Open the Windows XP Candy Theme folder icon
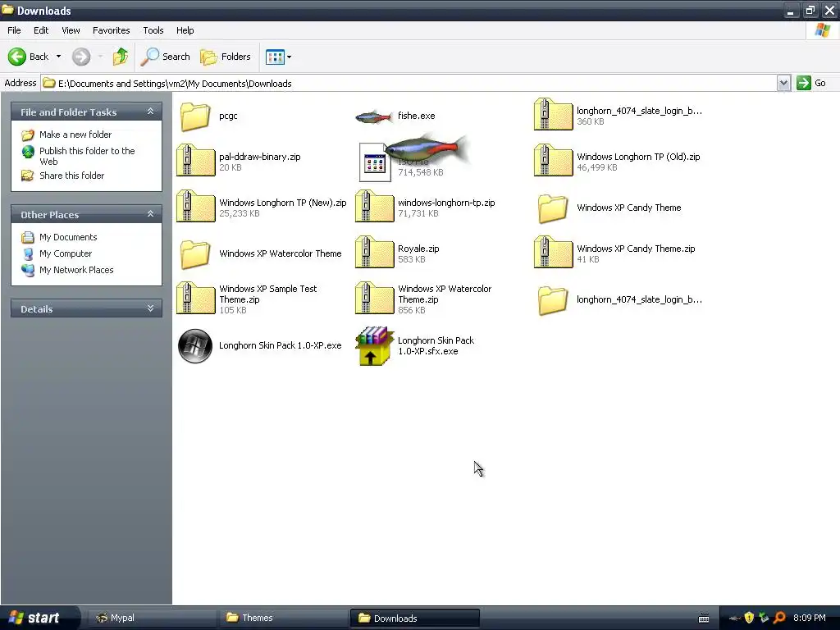 (x=553, y=208)
